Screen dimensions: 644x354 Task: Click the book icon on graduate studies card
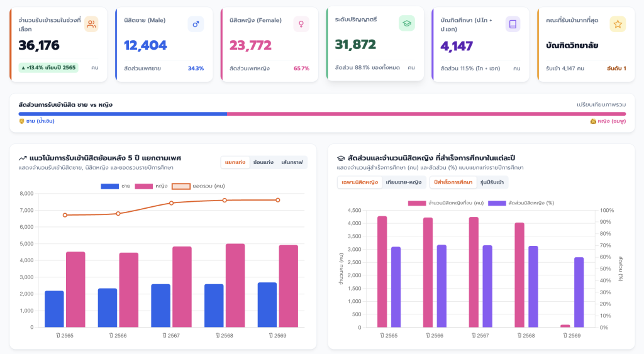point(513,25)
